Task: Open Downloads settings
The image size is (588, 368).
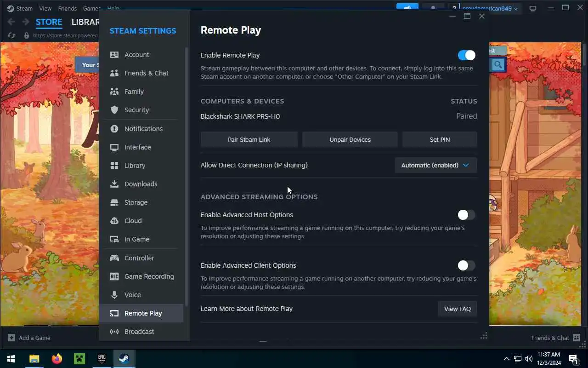Action: [x=141, y=184]
